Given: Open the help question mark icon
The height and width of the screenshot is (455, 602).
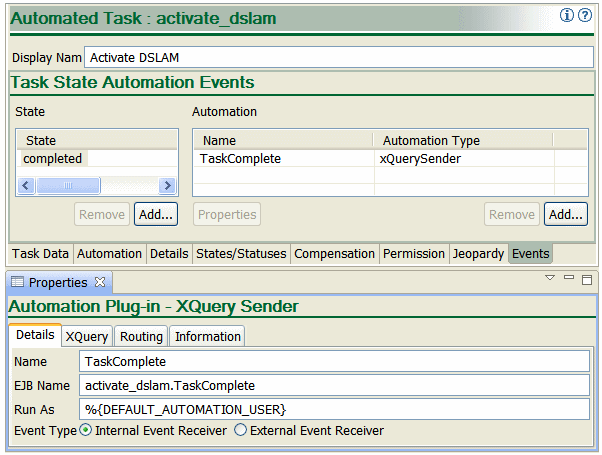Looking at the screenshot, I should (585, 15).
